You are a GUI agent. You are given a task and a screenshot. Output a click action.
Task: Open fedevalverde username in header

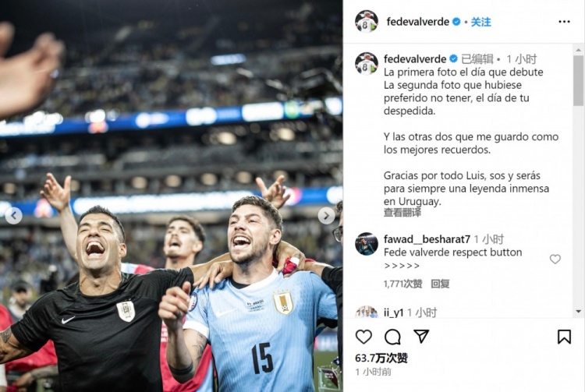pos(418,22)
